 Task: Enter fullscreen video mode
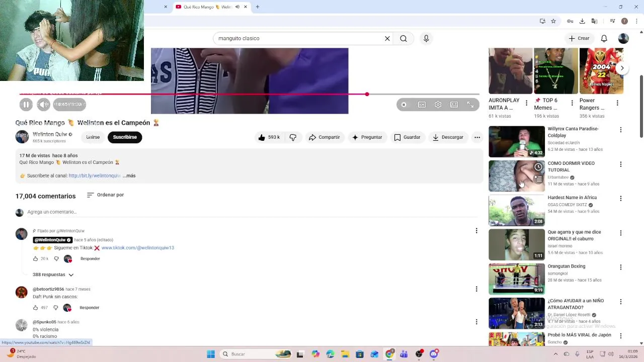tap(470, 105)
